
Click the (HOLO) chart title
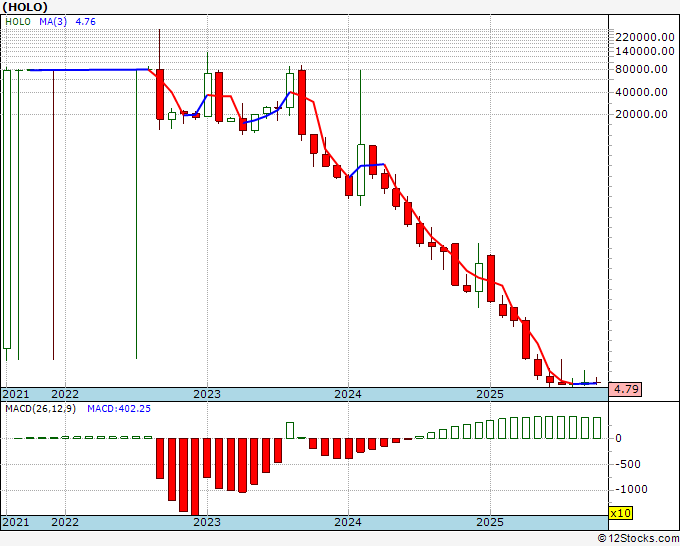[x=25, y=7]
